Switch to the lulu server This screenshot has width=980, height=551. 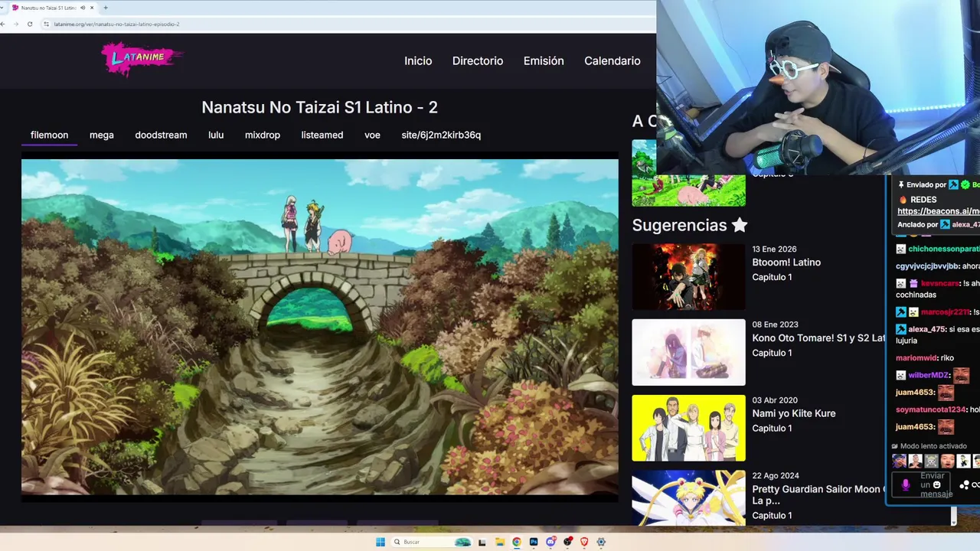[x=216, y=135]
